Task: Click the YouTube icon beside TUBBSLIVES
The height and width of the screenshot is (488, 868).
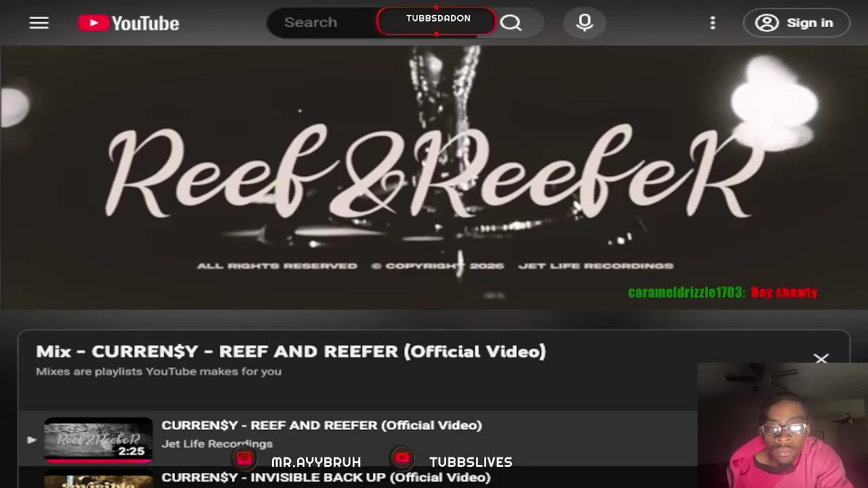Action: tap(402, 459)
